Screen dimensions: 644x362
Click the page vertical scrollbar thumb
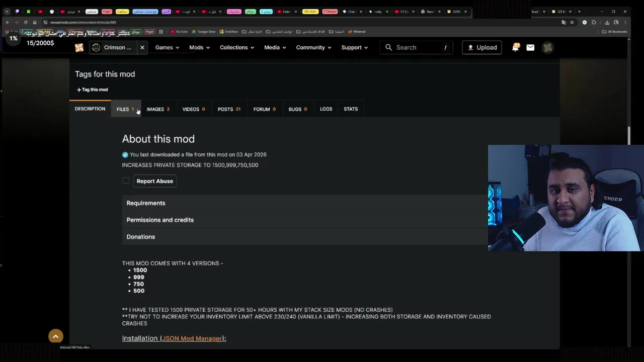(629, 135)
